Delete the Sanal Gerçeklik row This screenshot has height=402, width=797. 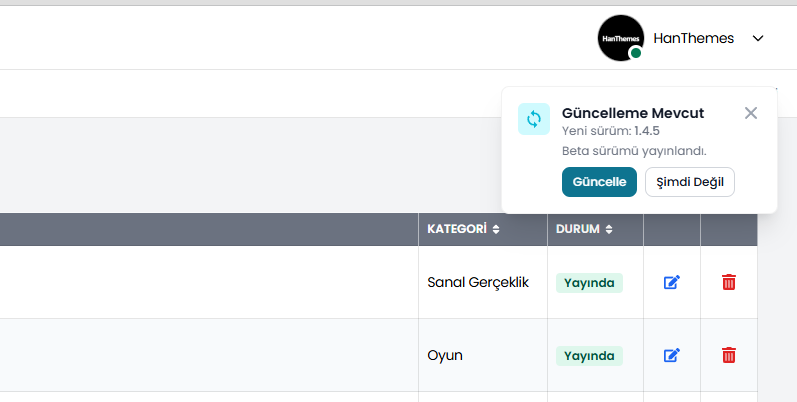(729, 282)
